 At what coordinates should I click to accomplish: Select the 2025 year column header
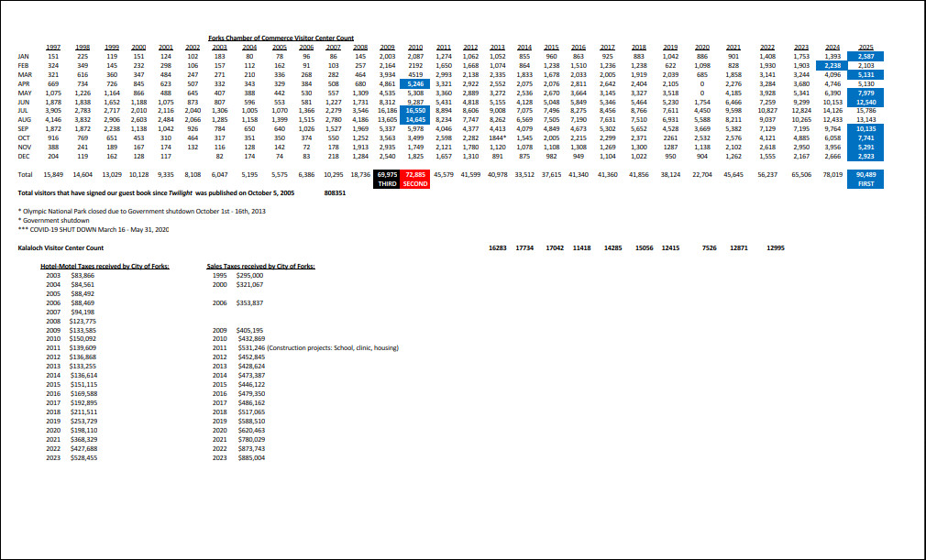coord(865,46)
